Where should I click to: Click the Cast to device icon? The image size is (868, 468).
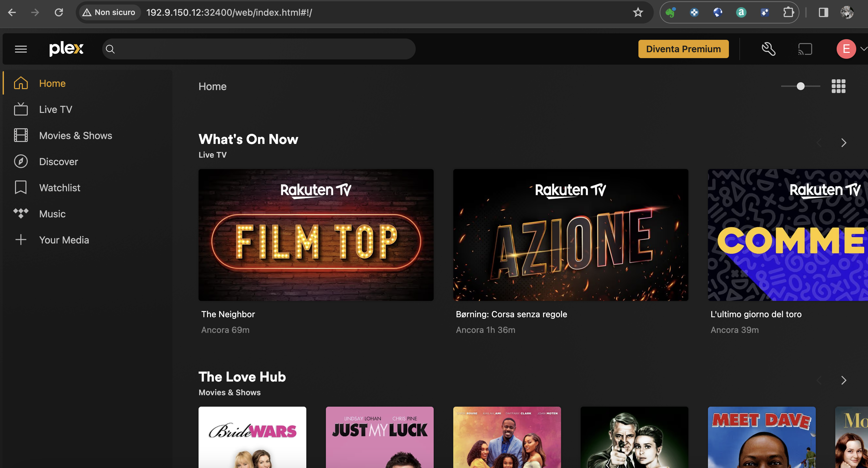click(x=805, y=49)
